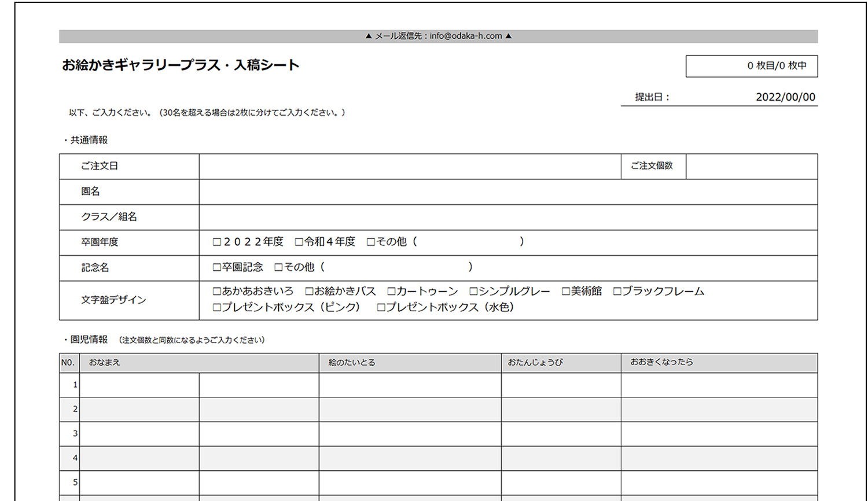Click the 園名 input cell
Screen dimensions: 868x501
[x=508, y=192]
